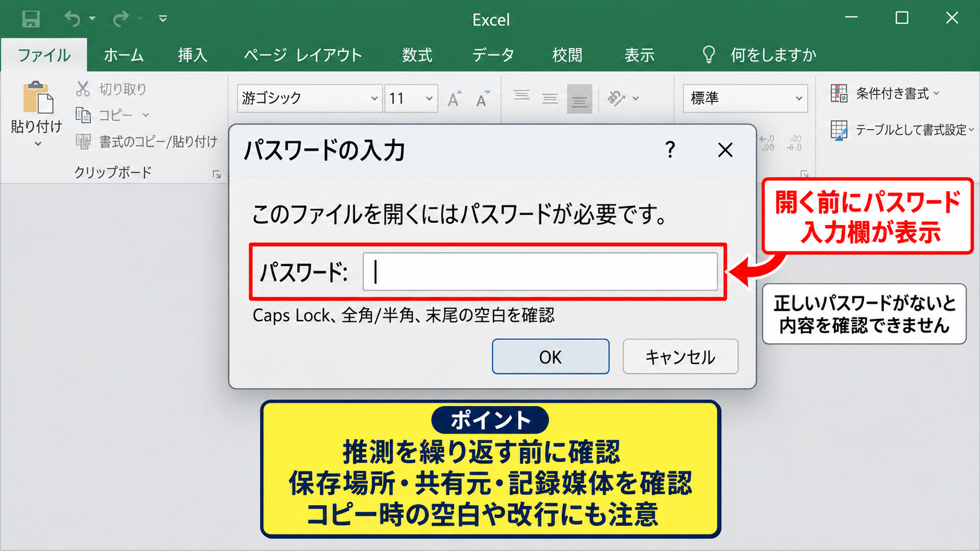Click キャンセル in the password dialog
The width and height of the screenshot is (980, 551).
point(680,356)
